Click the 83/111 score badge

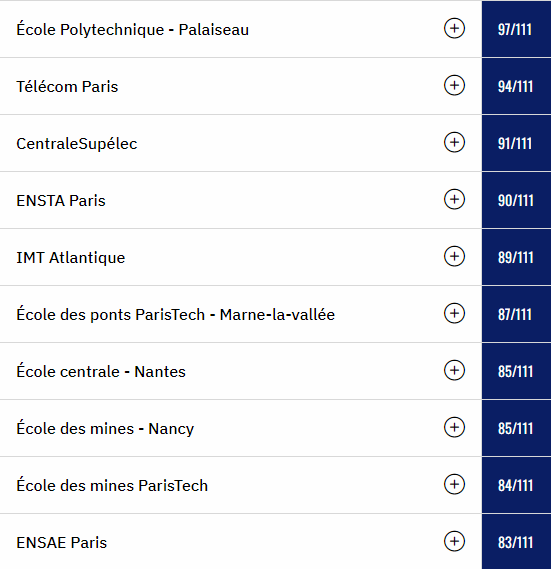(x=516, y=542)
